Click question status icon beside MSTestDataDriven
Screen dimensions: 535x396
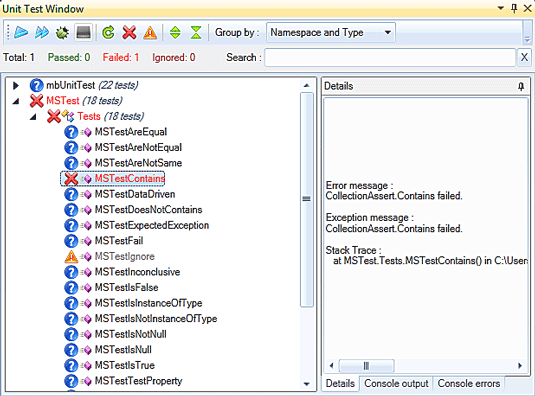pos(71,194)
